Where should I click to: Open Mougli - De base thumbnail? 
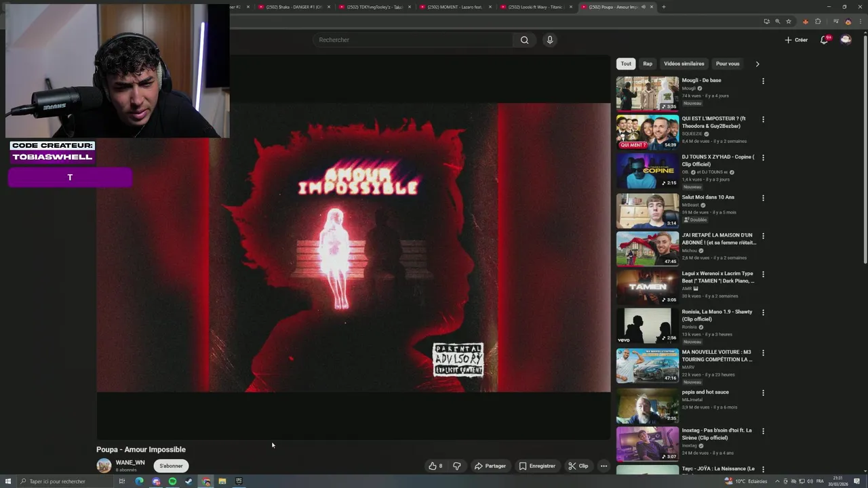(x=647, y=93)
